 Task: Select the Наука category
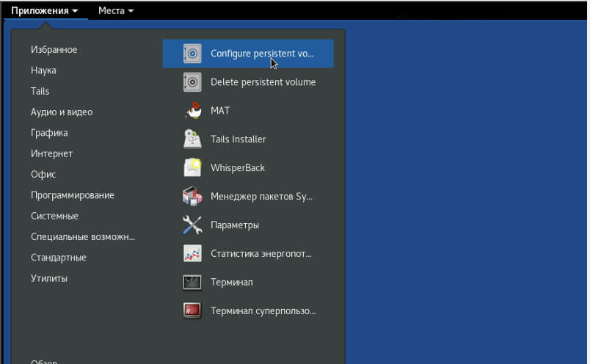[43, 70]
